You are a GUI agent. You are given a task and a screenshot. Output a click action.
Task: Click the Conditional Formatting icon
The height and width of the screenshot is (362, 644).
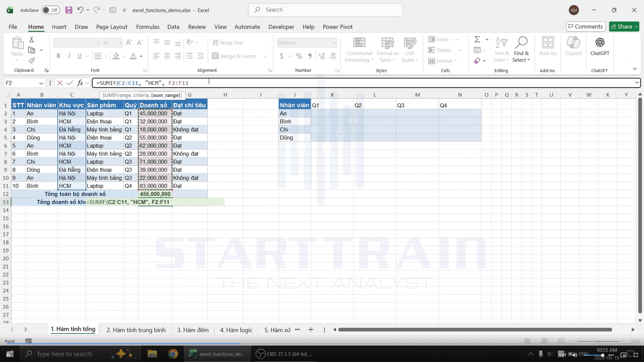coord(359,49)
